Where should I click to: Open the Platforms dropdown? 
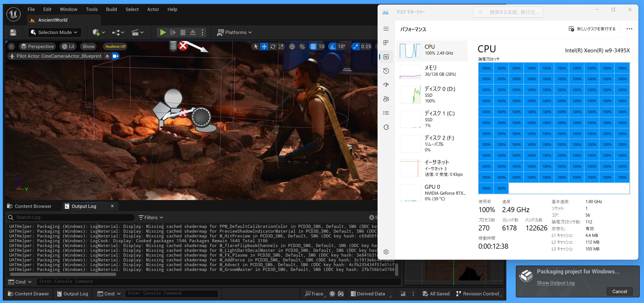tap(234, 32)
